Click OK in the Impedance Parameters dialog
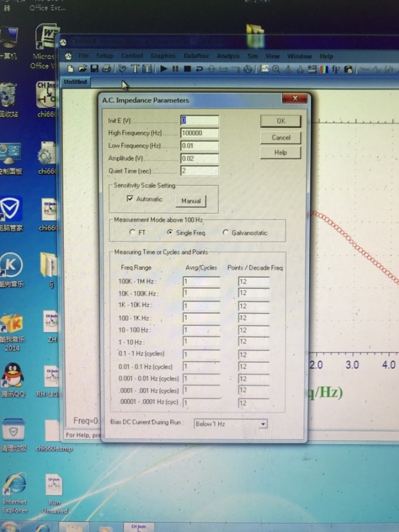This screenshot has width=399, height=532. click(281, 121)
